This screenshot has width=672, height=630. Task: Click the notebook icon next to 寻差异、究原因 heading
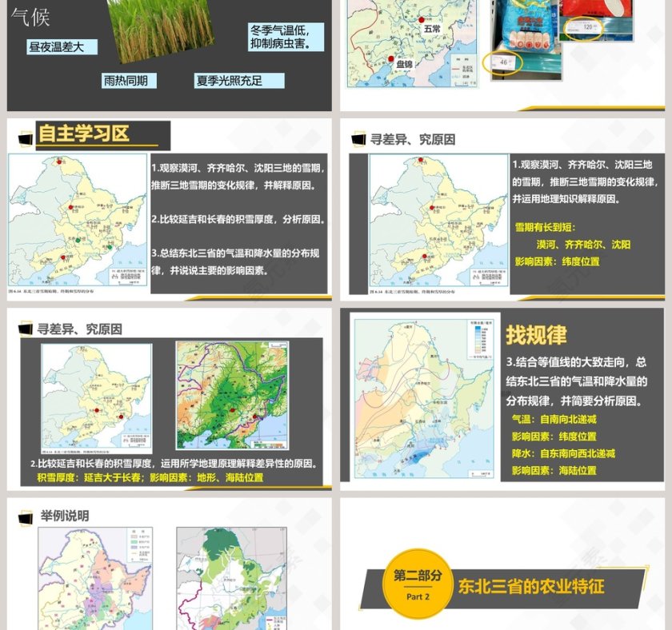357,138
